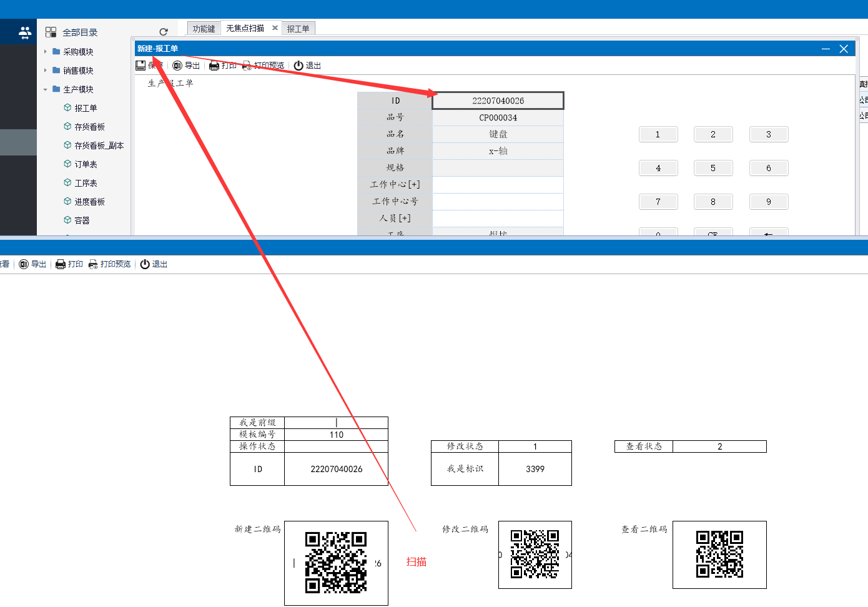
Task: Expand the 采购模块 folder
Action: 46,52
